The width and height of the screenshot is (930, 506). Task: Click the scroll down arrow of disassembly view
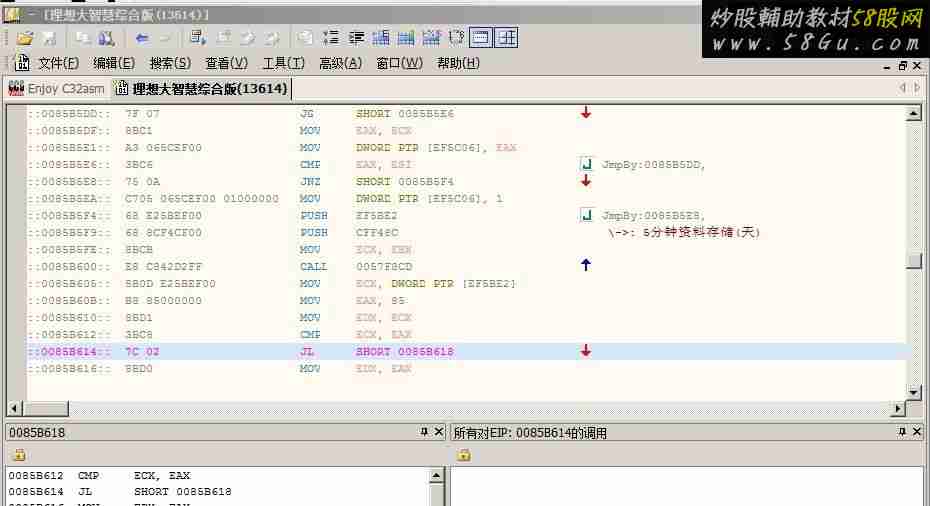[913, 392]
